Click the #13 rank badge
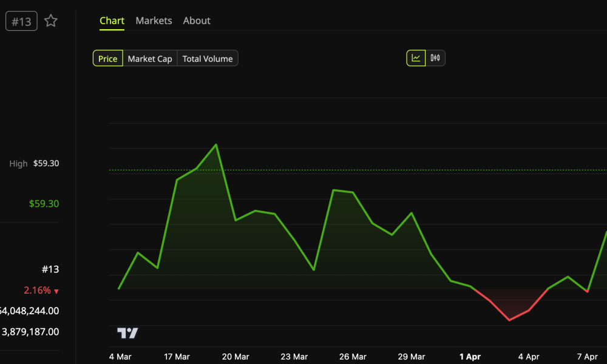 pyautogui.click(x=21, y=20)
